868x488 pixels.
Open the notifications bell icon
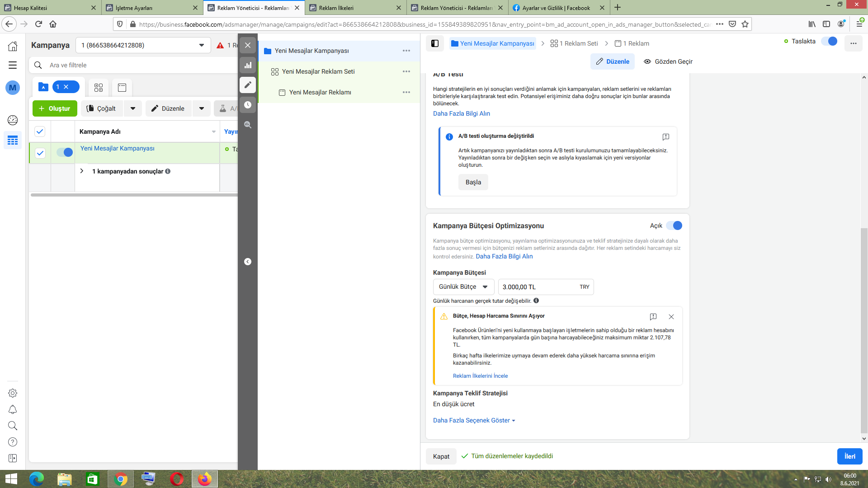(13, 409)
